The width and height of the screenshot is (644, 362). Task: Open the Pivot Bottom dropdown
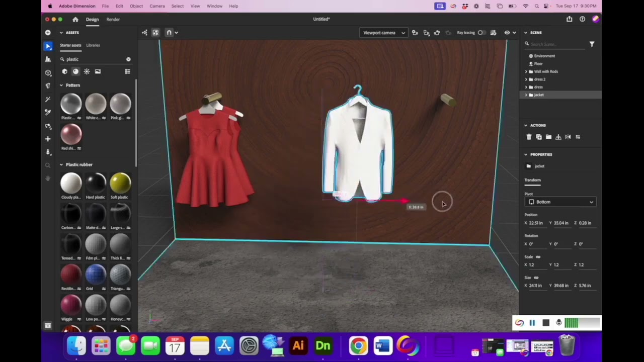(560, 202)
